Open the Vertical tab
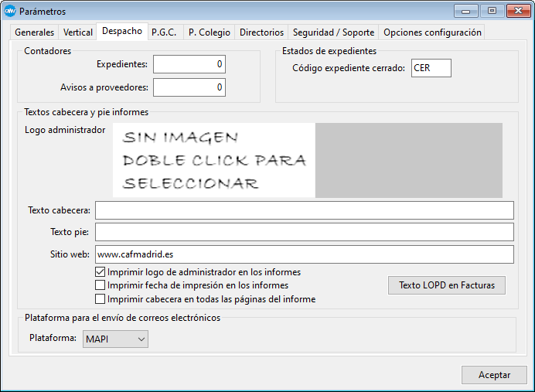Screen dimensions: 535x392 click(x=77, y=32)
